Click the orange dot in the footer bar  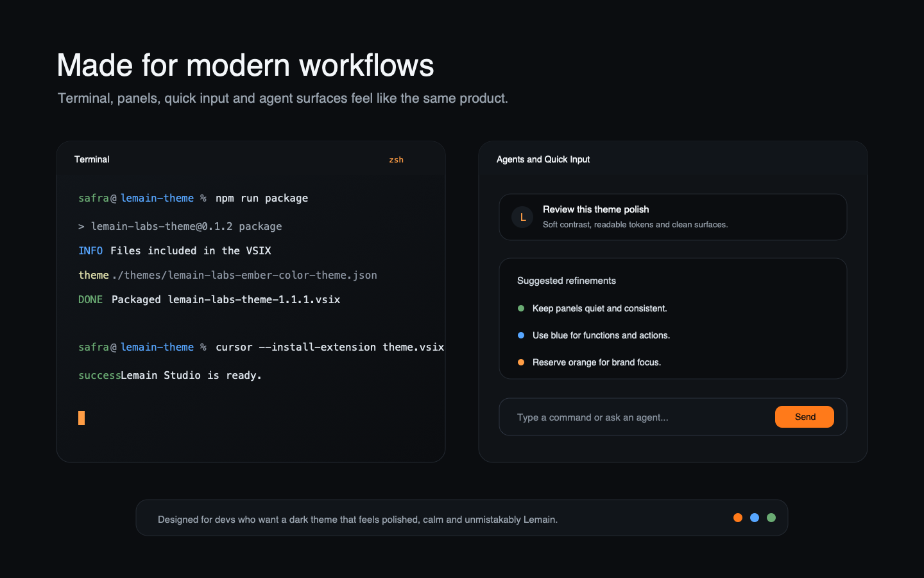point(738,518)
